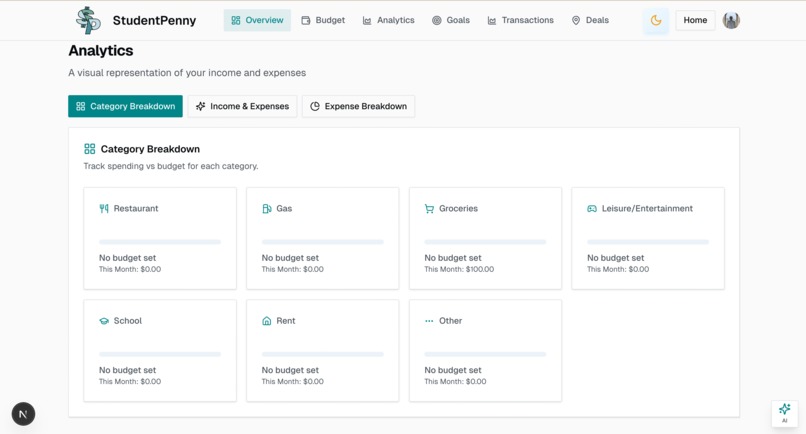
Task: Click the fork-and-knife Restaurant icon
Action: (x=104, y=208)
